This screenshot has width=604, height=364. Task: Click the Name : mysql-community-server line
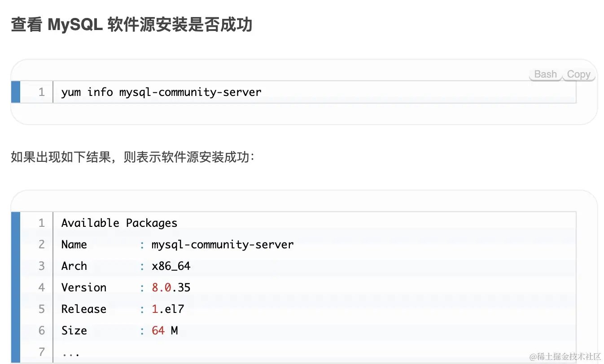[x=177, y=245]
